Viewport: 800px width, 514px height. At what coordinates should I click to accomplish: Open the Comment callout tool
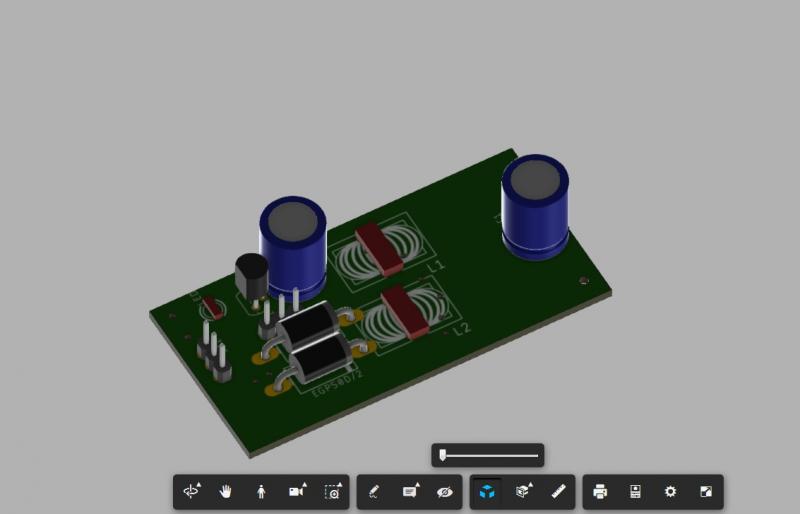(x=410, y=491)
